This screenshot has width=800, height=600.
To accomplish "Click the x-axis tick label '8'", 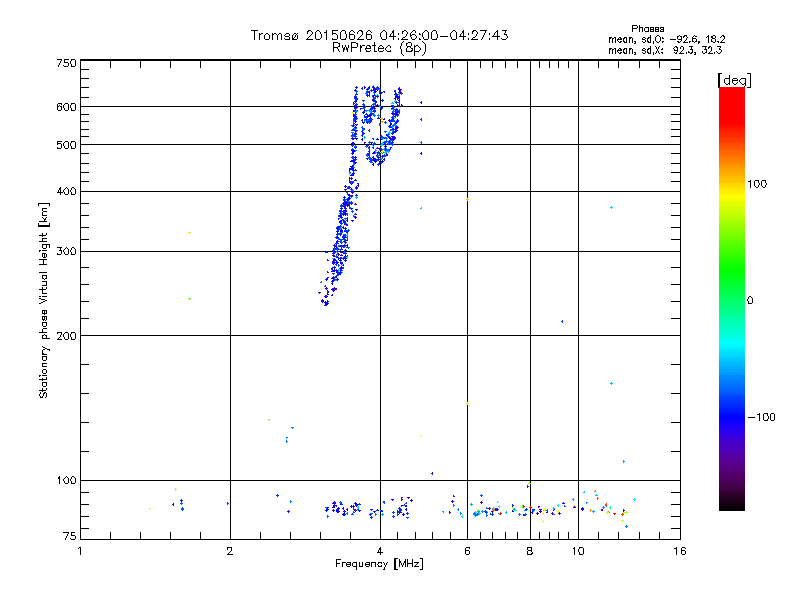I will (x=530, y=551).
